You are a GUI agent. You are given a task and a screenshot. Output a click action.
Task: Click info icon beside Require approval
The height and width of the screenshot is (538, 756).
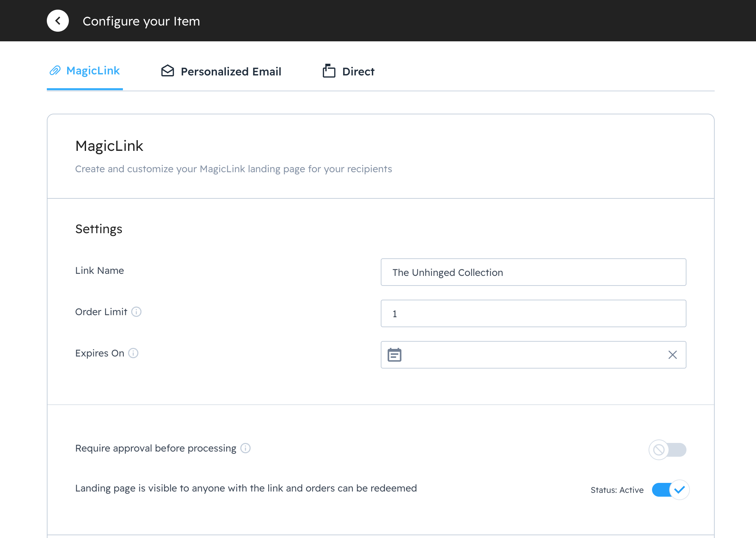245,448
